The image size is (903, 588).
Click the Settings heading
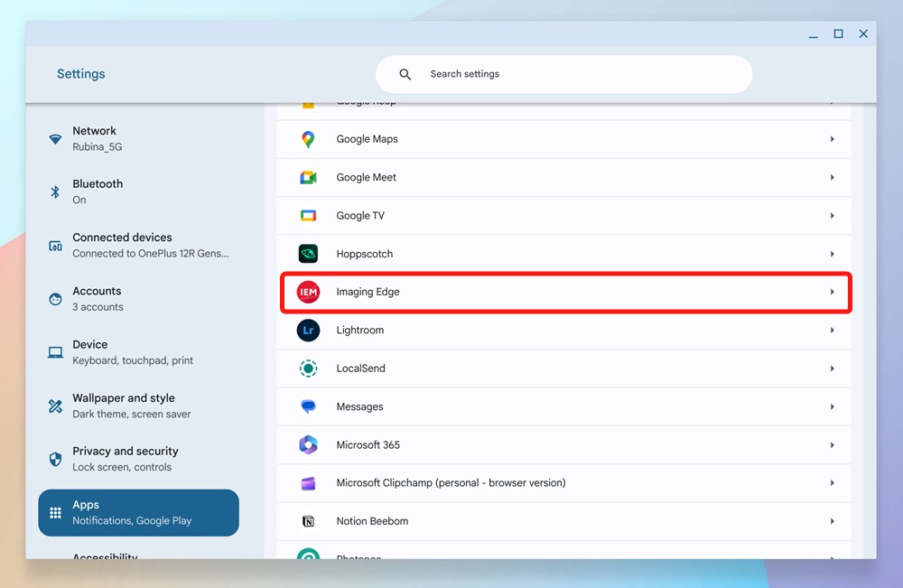pyautogui.click(x=80, y=73)
